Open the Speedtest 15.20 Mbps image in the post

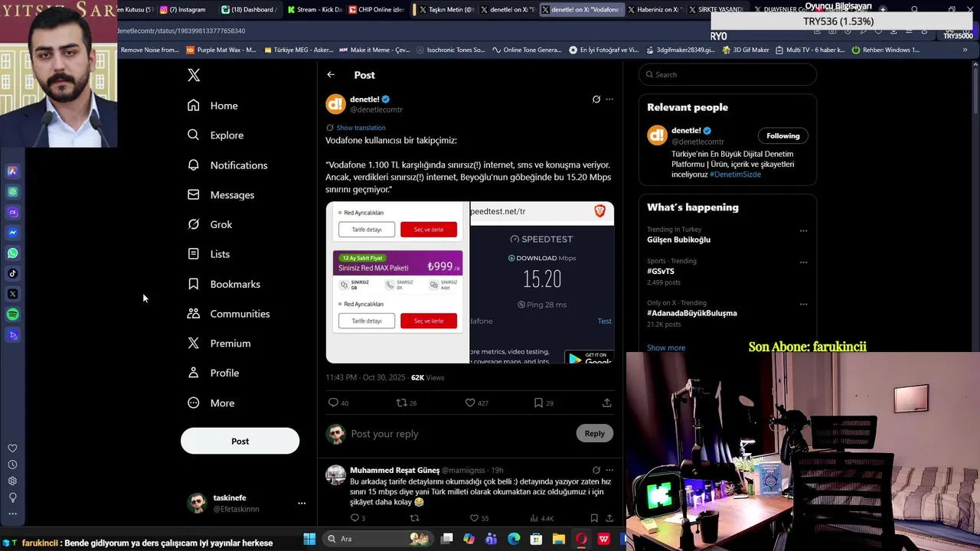(x=542, y=282)
